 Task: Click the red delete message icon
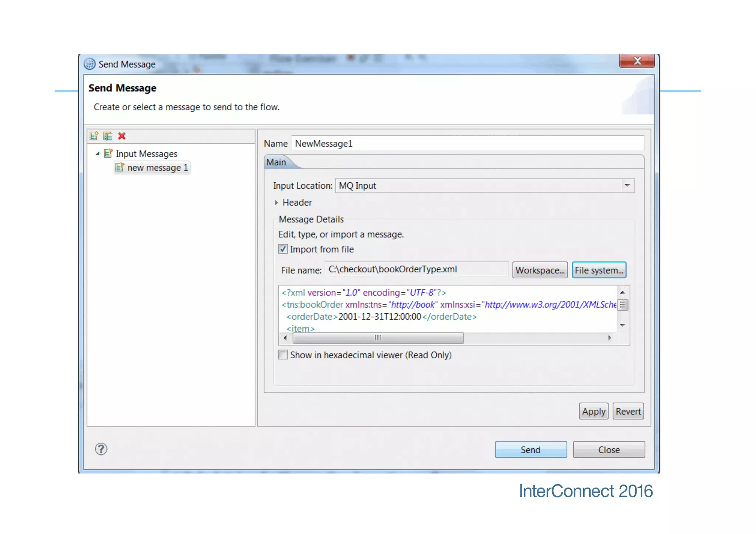pos(122,136)
